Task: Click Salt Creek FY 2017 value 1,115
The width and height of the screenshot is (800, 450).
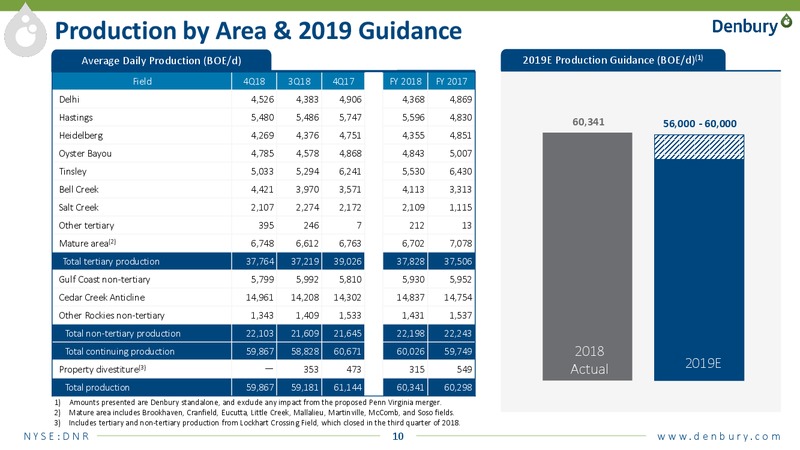Action: tap(461, 207)
